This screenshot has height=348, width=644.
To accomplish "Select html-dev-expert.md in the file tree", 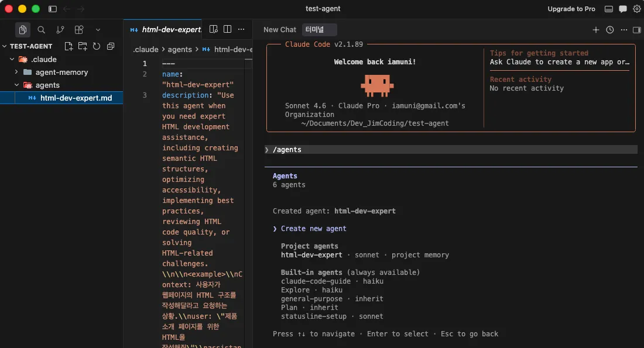I will pyautogui.click(x=76, y=98).
